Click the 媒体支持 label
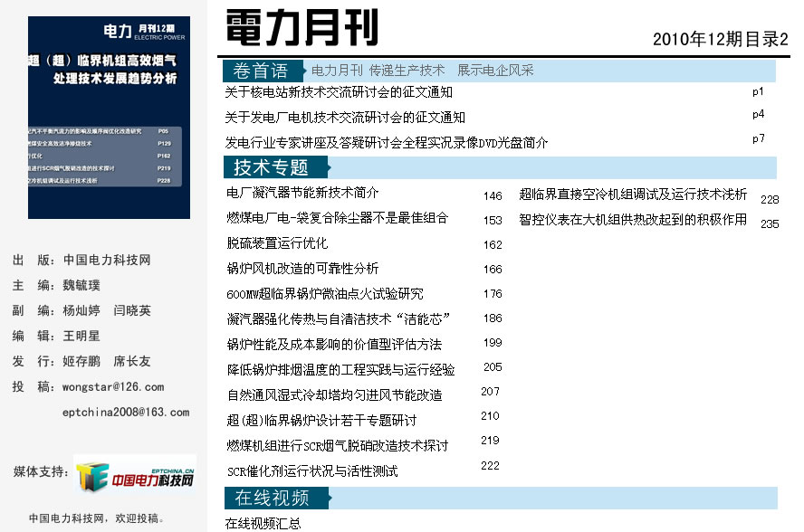The width and height of the screenshot is (804, 532). [41, 471]
